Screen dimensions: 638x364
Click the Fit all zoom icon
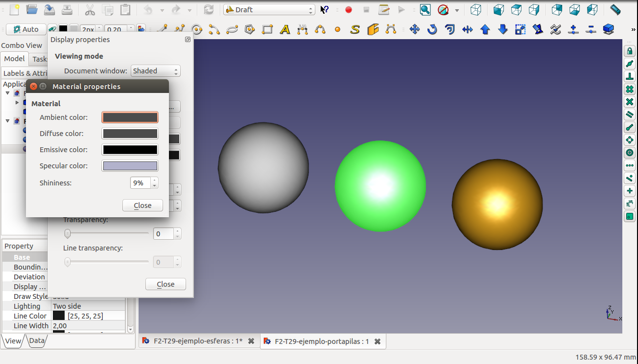pos(425,10)
